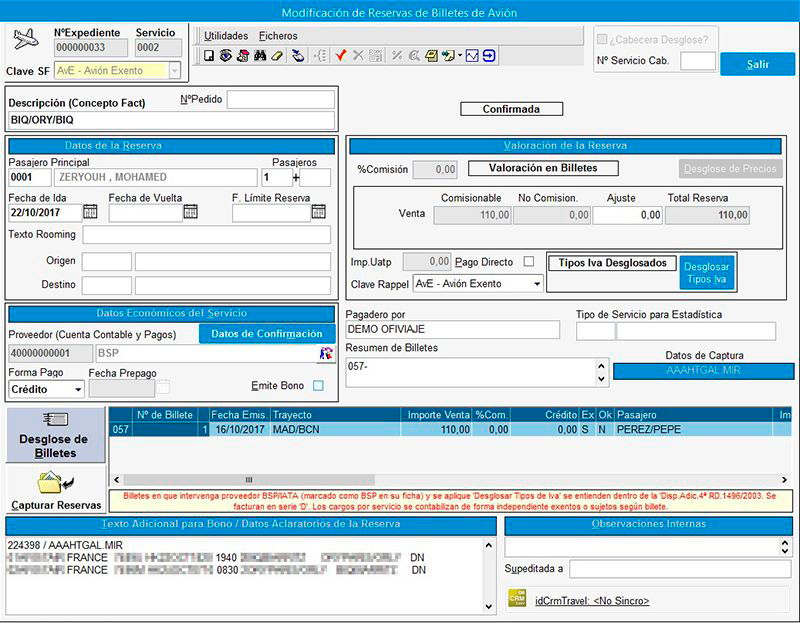Click the provider lookup icon beside BSP

pos(325,353)
